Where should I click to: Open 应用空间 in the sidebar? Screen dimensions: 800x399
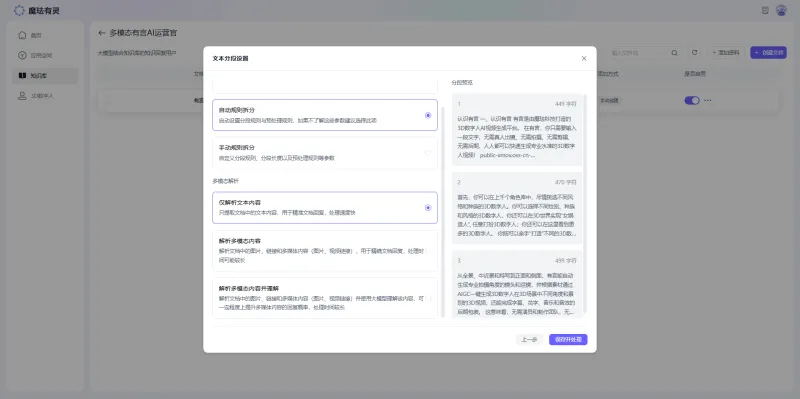(46, 55)
